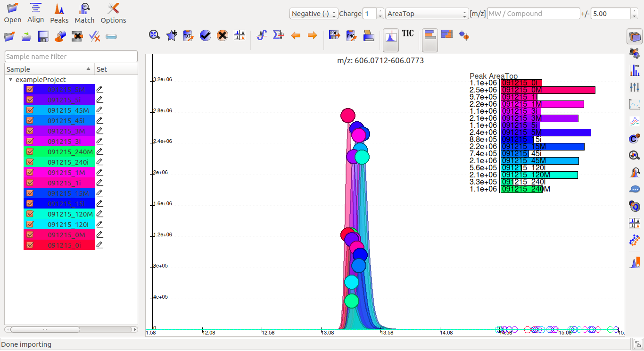Uncheck sample 091215_15i checkbox
644x351 pixels.
[30, 203]
